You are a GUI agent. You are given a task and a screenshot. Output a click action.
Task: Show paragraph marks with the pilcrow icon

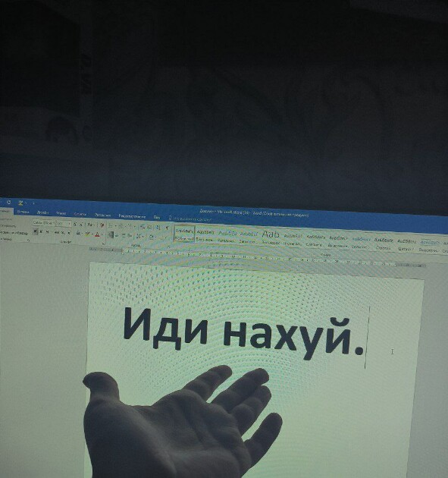(x=167, y=228)
